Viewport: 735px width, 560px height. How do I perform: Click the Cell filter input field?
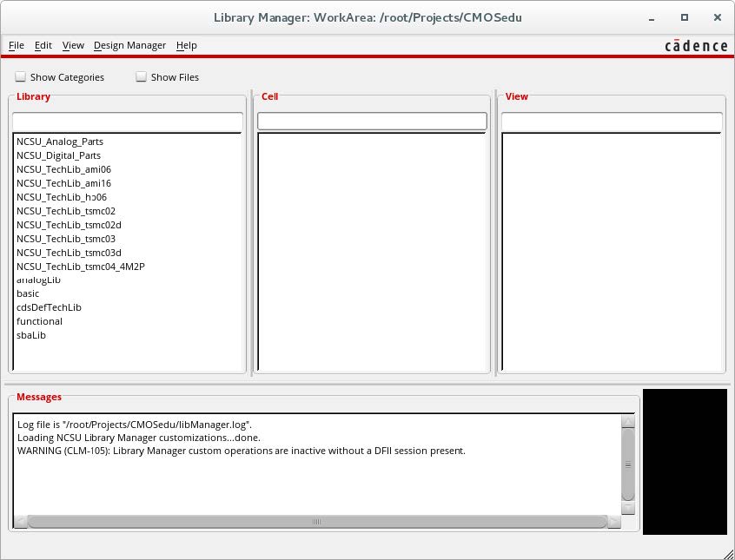click(372, 122)
